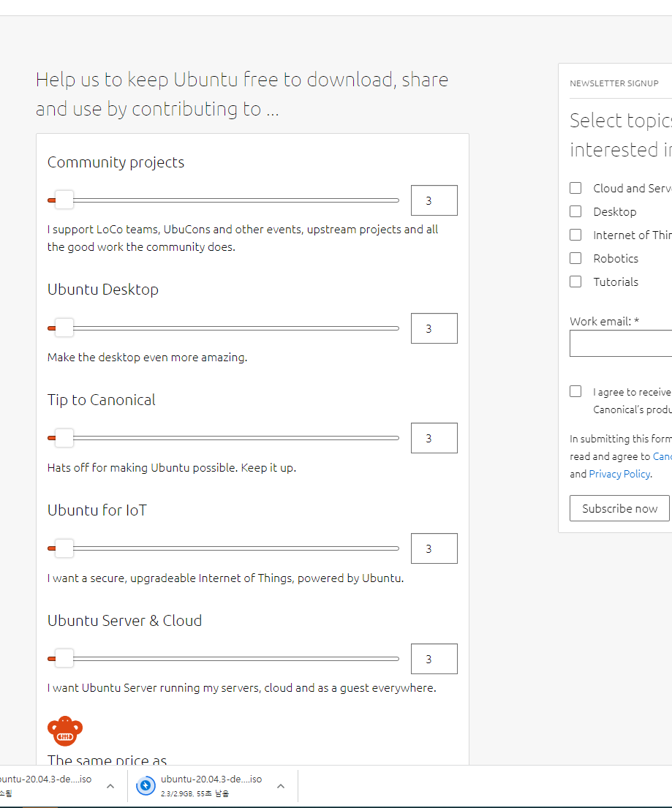Open the options chevron for the first ISO download
Viewport: 672px width, 808px height.
(x=110, y=786)
